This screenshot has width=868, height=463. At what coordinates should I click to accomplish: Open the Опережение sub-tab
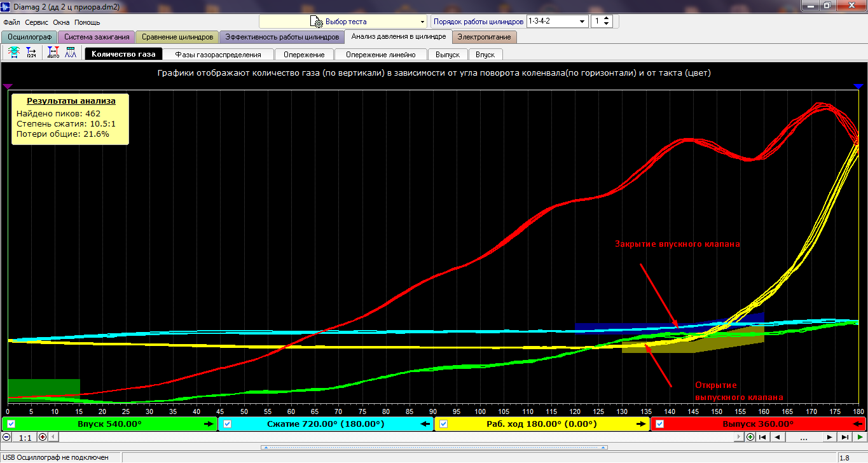(x=304, y=54)
